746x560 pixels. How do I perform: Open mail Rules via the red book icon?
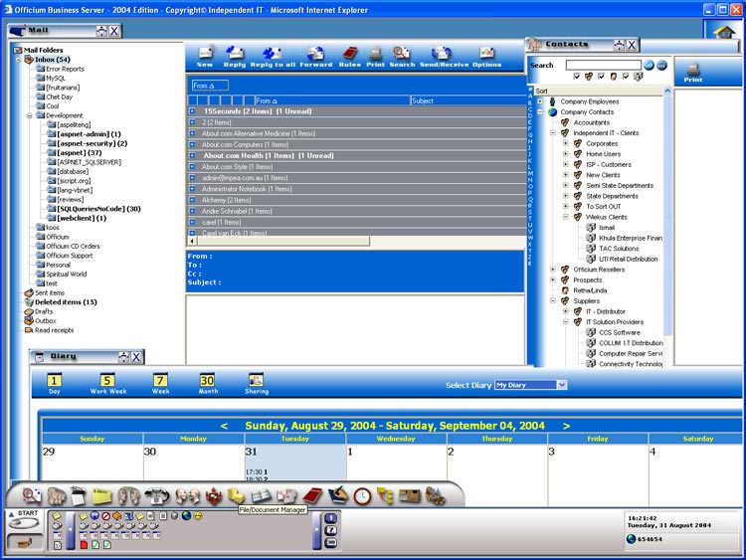[350, 56]
